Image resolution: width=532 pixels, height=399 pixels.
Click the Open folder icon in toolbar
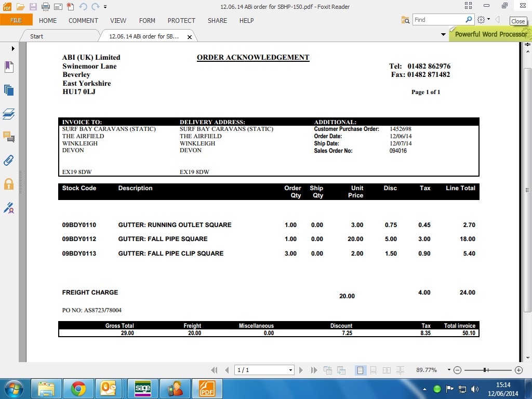20,7
